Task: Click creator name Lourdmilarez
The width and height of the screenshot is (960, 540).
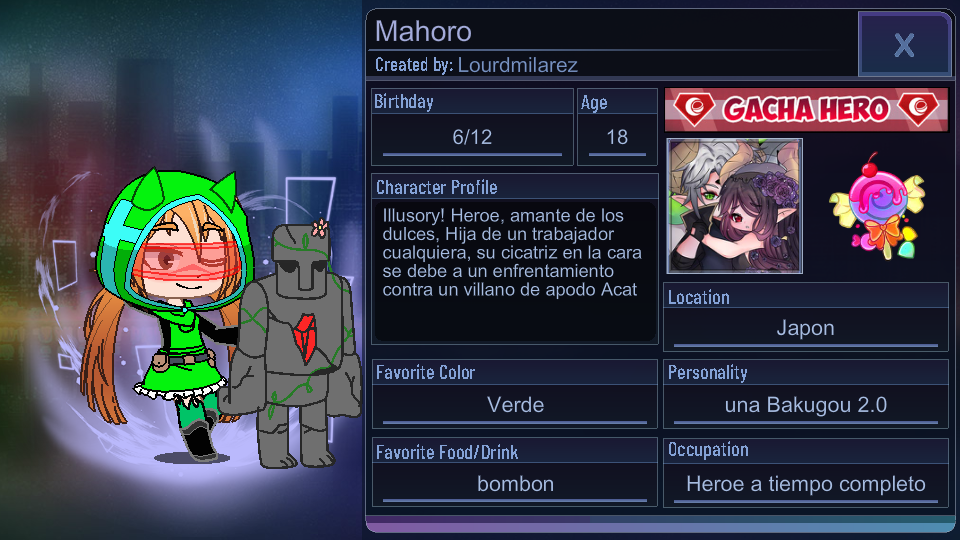Action: [x=517, y=65]
